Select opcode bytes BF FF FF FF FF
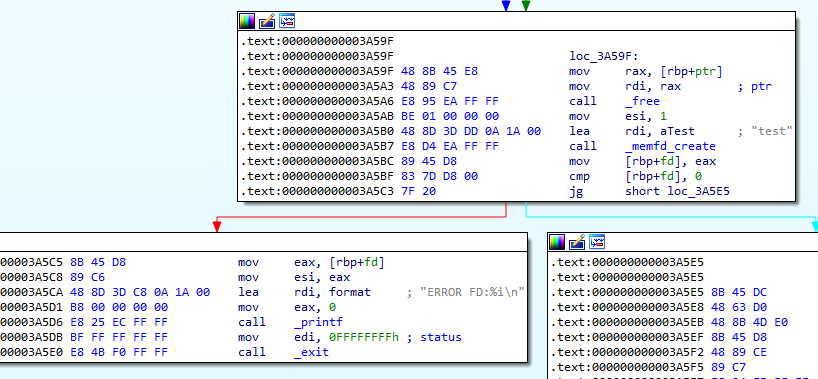Screen dimensions: 818x379 pyautogui.click(x=118, y=337)
